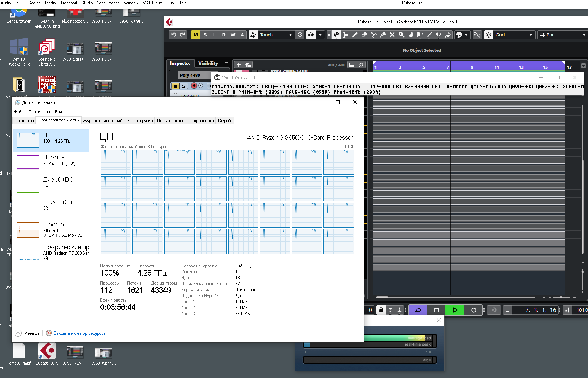Select the Steinberg Library desktop icon
Image resolution: width=588 pixels, height=378 pixels.
(x=47, y=52)
